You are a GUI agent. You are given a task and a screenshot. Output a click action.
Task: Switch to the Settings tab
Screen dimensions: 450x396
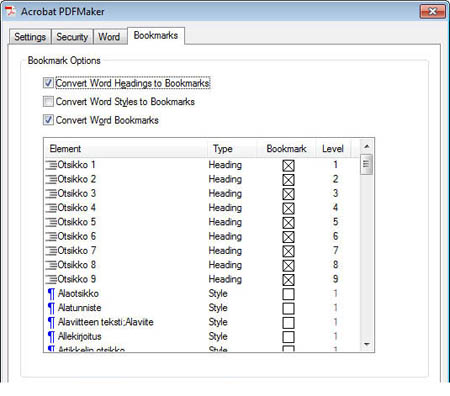point(30,37)
